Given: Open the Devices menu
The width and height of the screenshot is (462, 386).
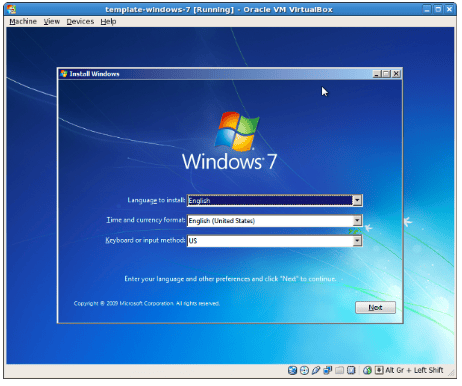Looking at the screenshot, I should pyautogui.click(x=80, y=21).
